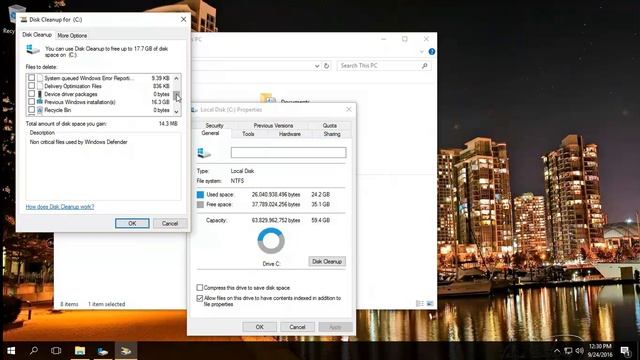This screenshot has width=640, height=360.
Task: Select Delivery Optimization Files row text
Action: coord(73,86)
